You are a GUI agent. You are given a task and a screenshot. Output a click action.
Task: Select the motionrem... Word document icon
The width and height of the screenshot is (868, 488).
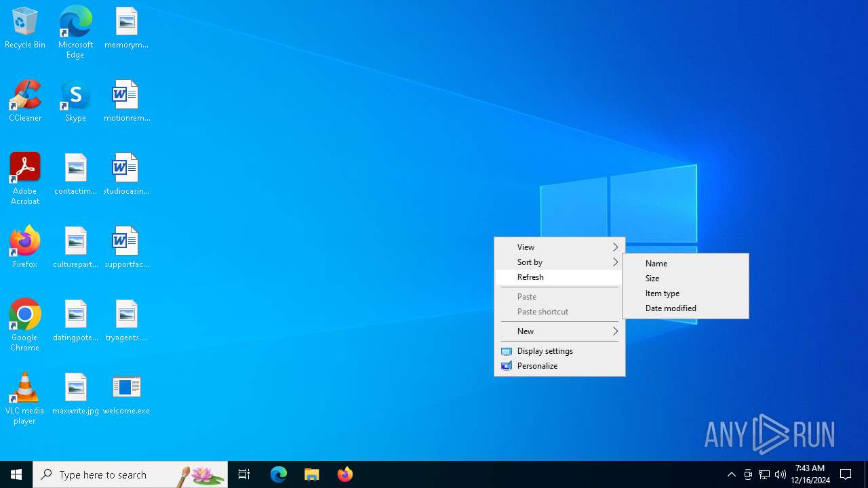pyautogui.click(x=126, y=101)
